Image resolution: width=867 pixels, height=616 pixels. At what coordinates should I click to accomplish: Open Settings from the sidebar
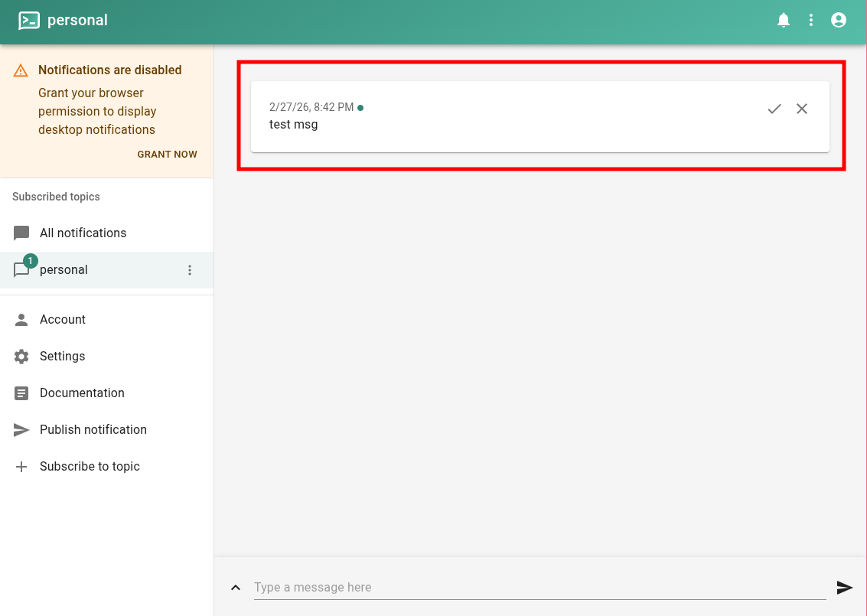pos(62,357)
